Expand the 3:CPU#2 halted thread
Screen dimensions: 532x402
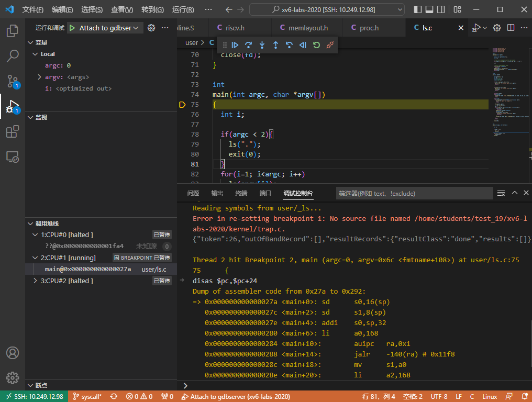36,281
